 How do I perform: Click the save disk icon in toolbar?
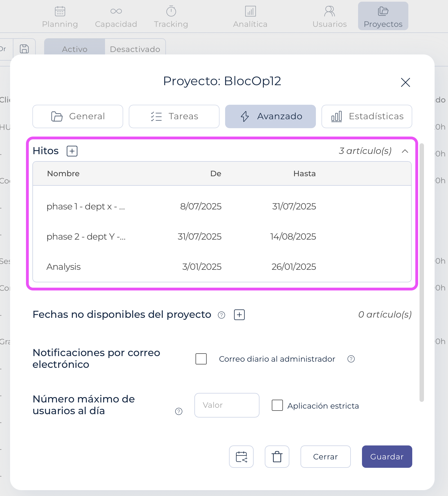coord(24,49)
